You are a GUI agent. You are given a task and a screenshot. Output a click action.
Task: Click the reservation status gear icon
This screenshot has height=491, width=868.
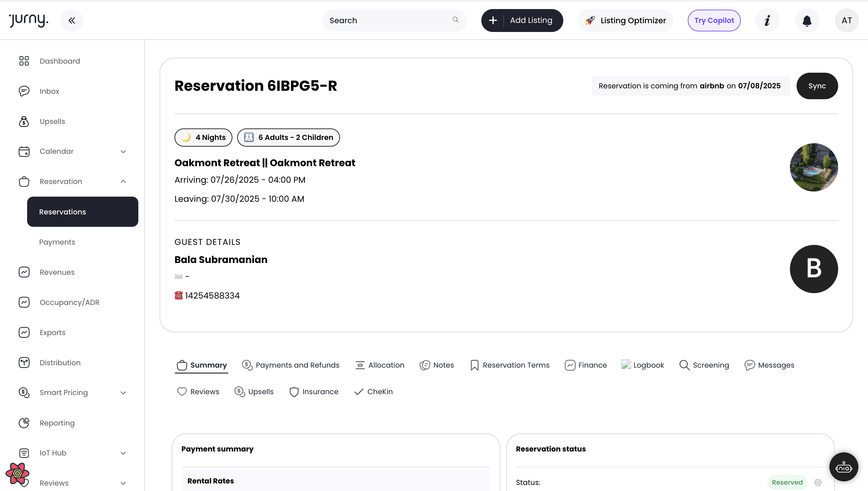coord(818,482)
